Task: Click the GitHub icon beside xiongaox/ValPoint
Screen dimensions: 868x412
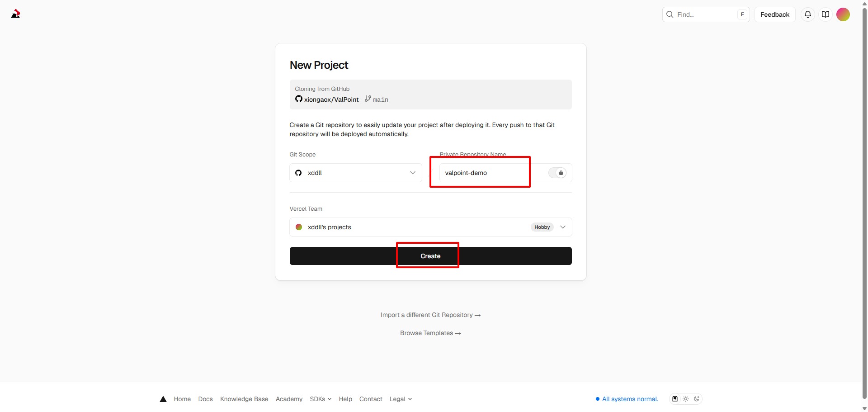Action: pyautogui.click(x=299, y=99)
